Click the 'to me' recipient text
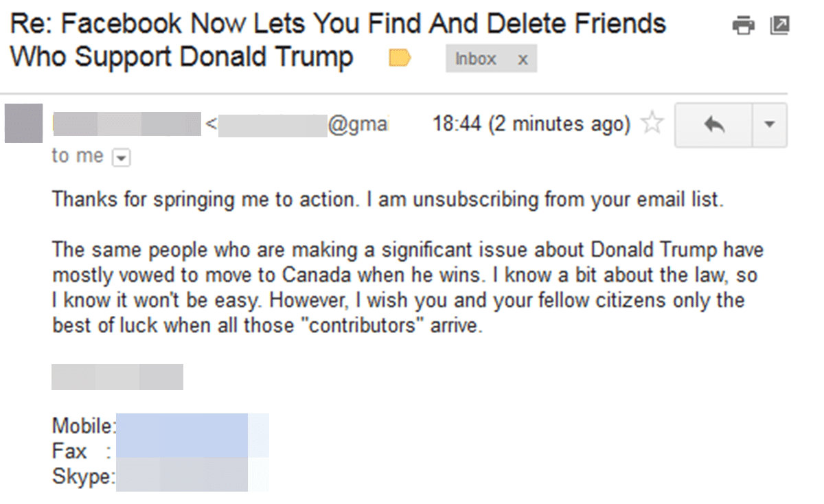This screenshot has height=504, width=824. pos(78,157)
